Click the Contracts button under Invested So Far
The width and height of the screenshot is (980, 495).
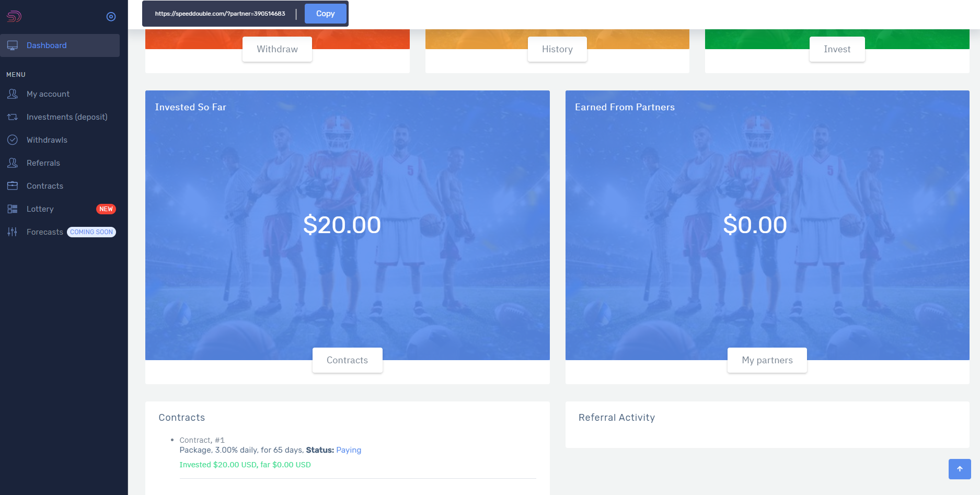[347, 360]
